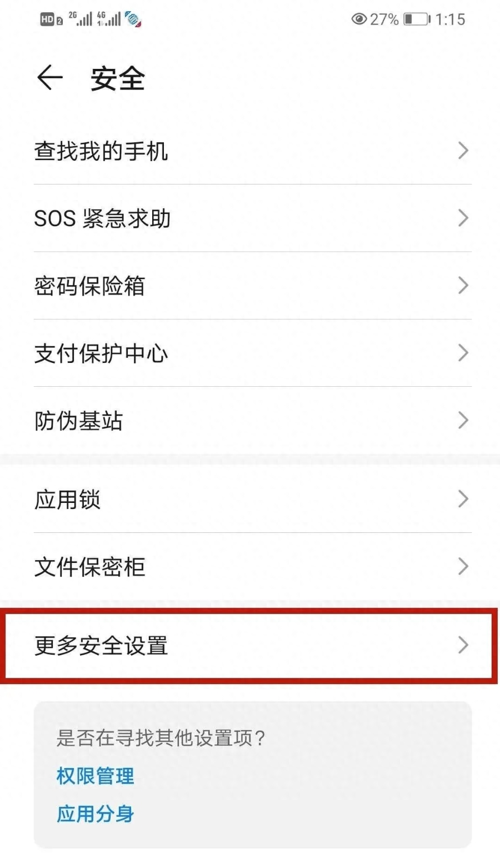
Task: Tap the HD status icon
Action: [51, 20]
